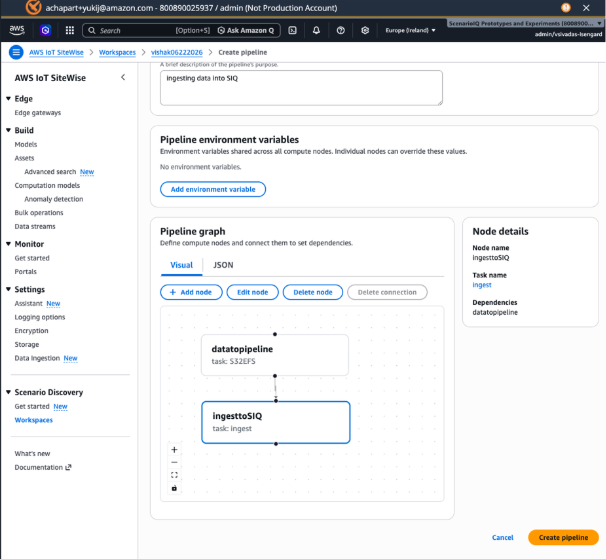Select the datatopipeline node in graph
This screenshot has width=606, height=559.
[275, 355]
